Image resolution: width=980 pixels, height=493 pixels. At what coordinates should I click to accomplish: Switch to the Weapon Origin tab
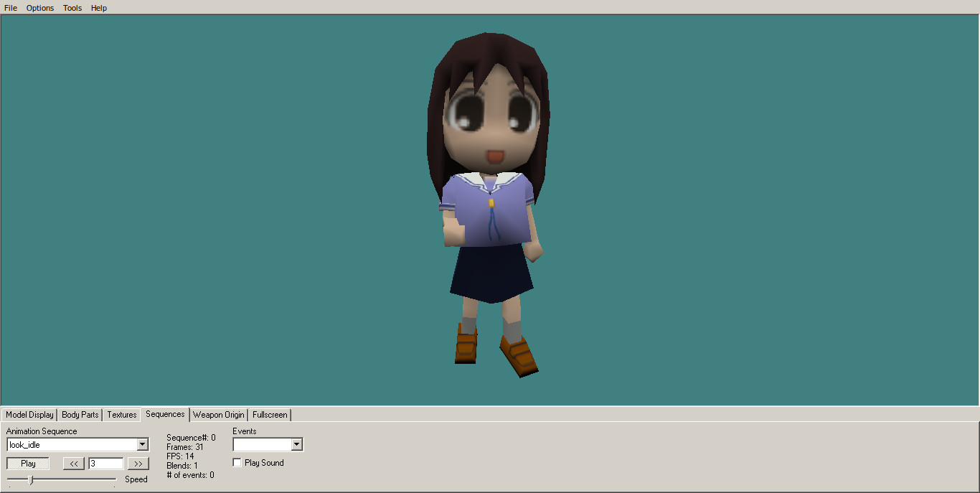[x=219, y=415]
